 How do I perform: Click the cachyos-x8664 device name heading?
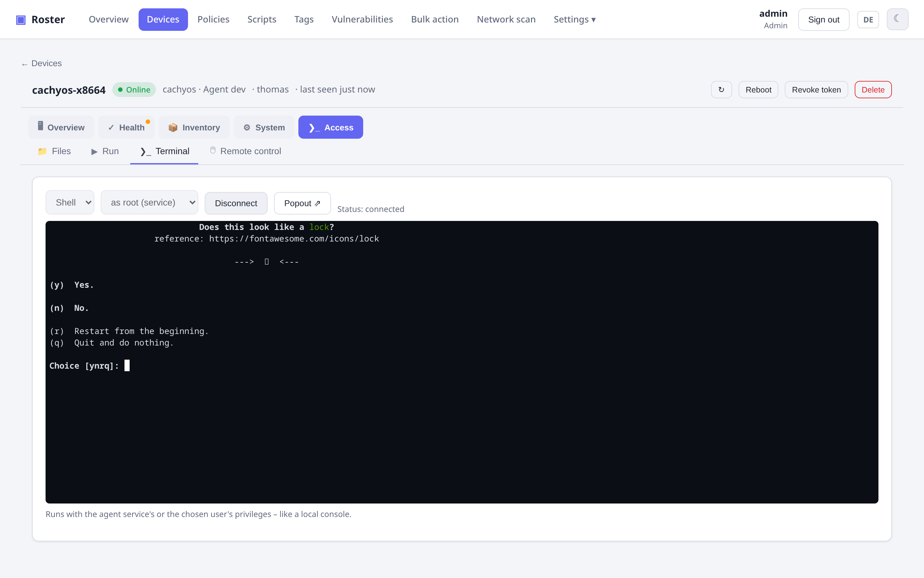pyautogui.click(x=69, y=90)
